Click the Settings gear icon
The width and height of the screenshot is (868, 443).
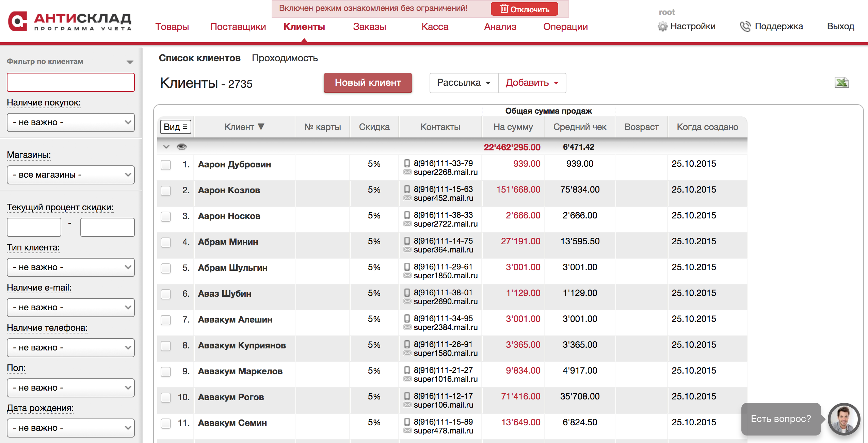click(662, 27)
